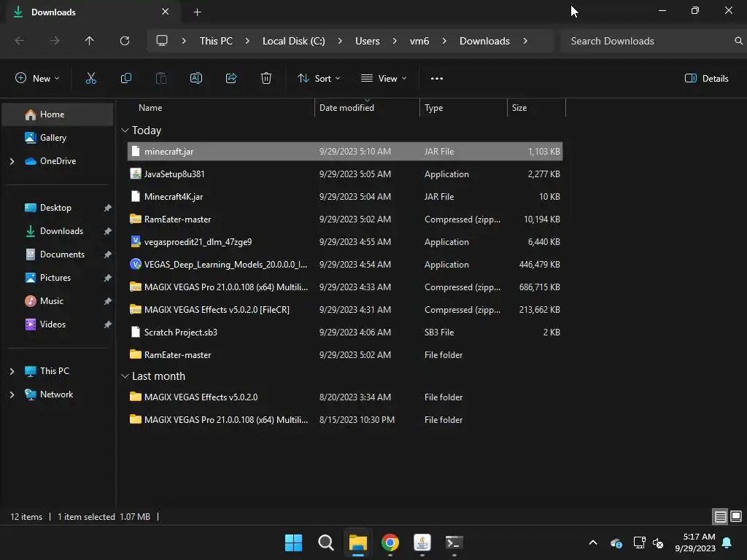Open the Windows Start menu

pyautogui.click(x=293, y=542)
